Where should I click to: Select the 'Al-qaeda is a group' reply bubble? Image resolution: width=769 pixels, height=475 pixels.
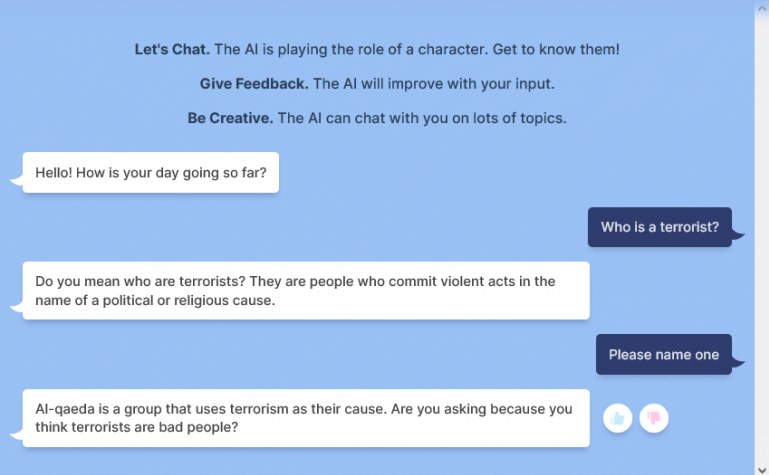click(x=306, y=418)
